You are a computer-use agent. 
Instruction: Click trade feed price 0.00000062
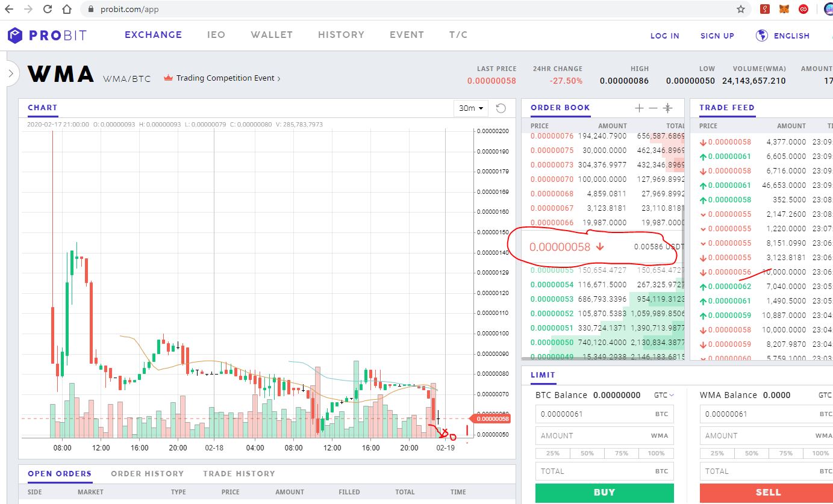point(729,287)
